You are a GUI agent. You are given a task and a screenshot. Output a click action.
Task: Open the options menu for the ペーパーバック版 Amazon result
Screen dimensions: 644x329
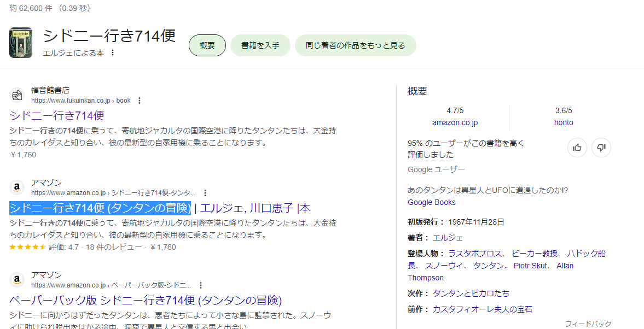(200, 285)
